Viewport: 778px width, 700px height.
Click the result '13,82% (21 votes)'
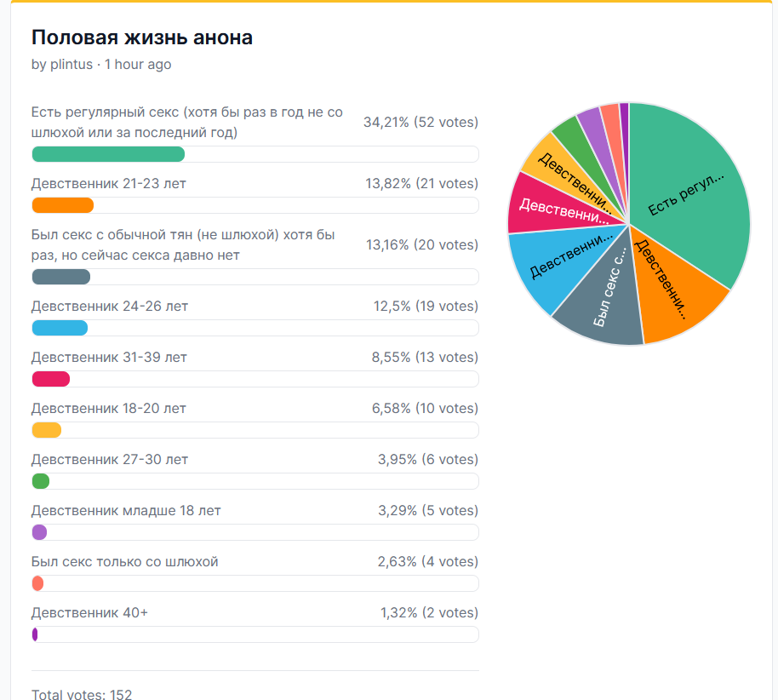click(x=421, y=184)
